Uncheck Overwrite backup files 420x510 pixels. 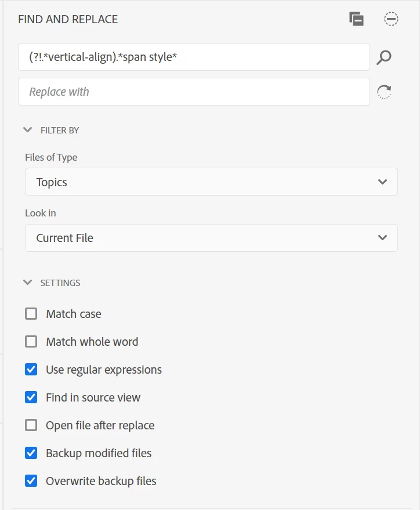(x=31, y=481)
